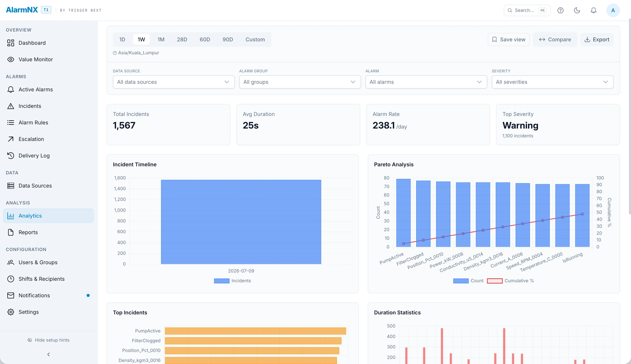631x364 pixels.
Task: Click the Shifts & Recipients clock icon
Action: click(x=11, y=279)
